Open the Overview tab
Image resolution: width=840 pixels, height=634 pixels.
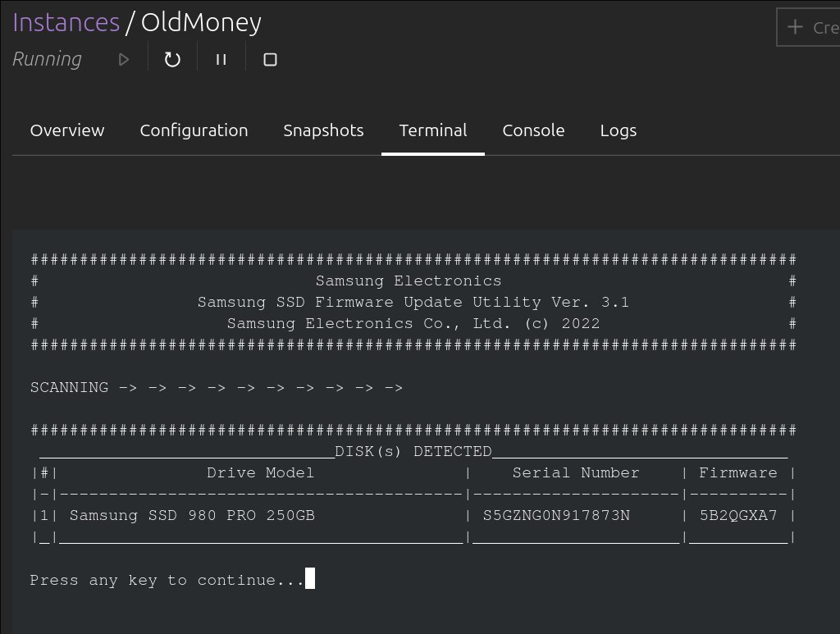[67, 130]
